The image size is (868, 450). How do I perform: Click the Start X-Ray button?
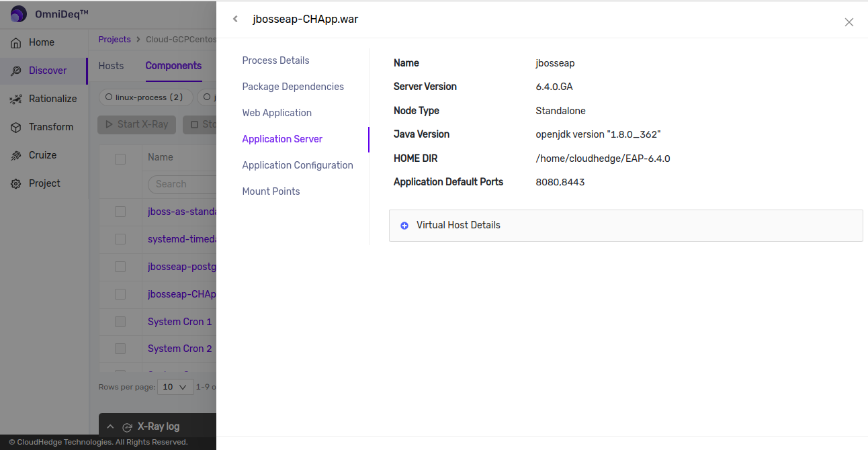[137, 124]
